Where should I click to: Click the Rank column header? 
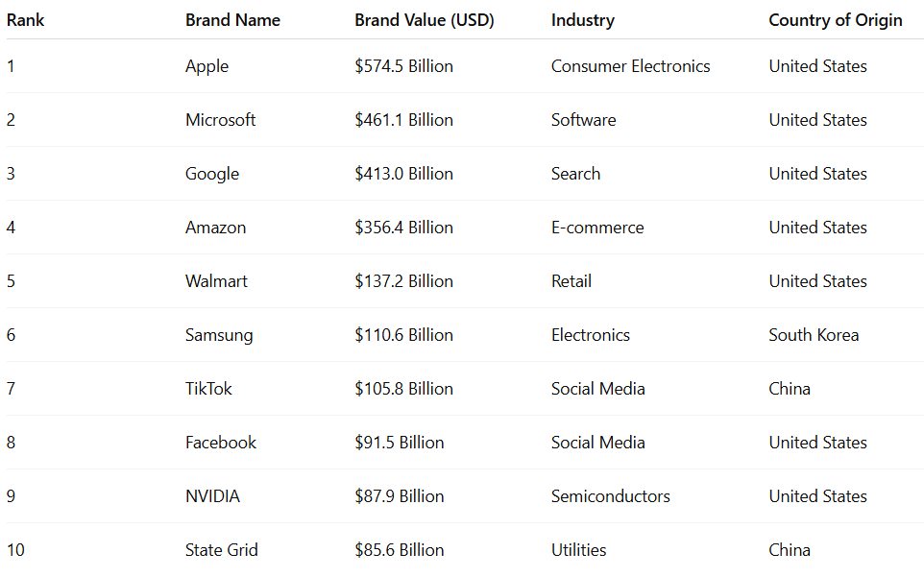point(26,20)
